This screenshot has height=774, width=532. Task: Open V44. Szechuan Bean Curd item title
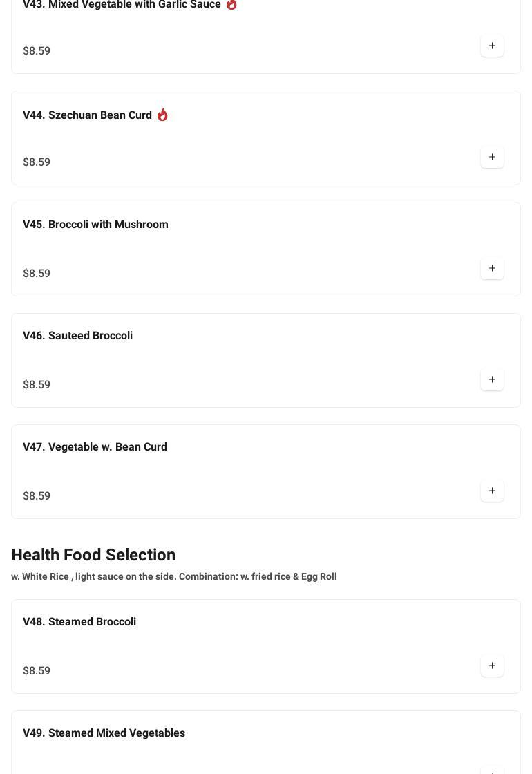click(87, 115)
